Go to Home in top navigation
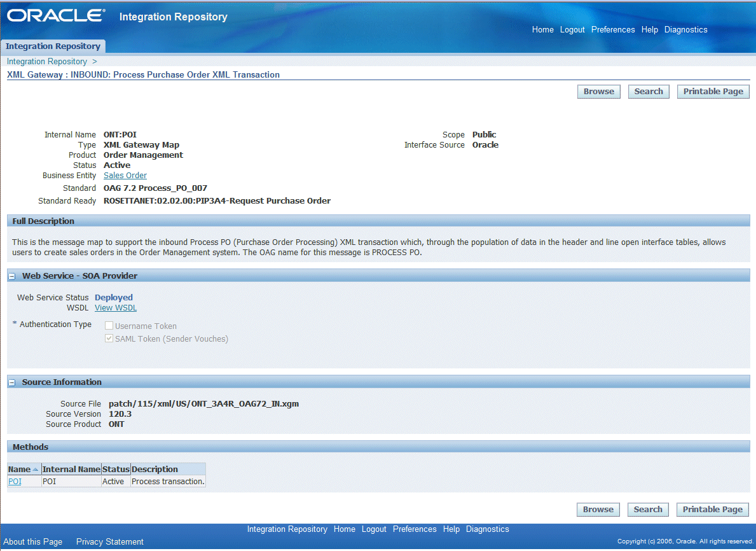Image resolution: width=756 pixels, height=551 pixels. [x=542, y=29]
